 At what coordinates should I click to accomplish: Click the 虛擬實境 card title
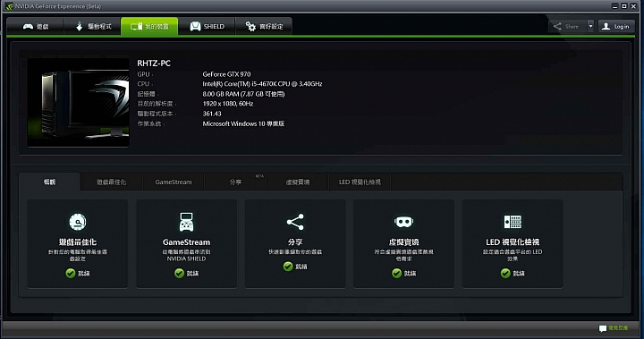click(403, 242)
